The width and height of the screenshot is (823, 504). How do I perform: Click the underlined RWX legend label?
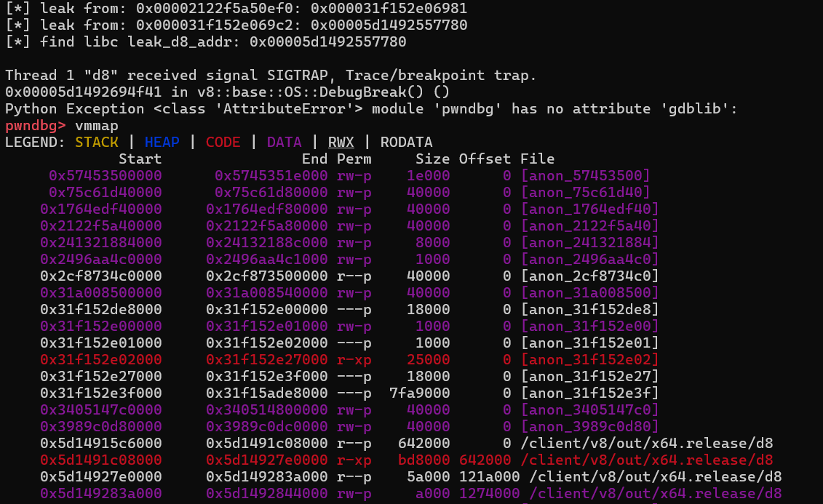pyautogui.click(x=341, y=142)
